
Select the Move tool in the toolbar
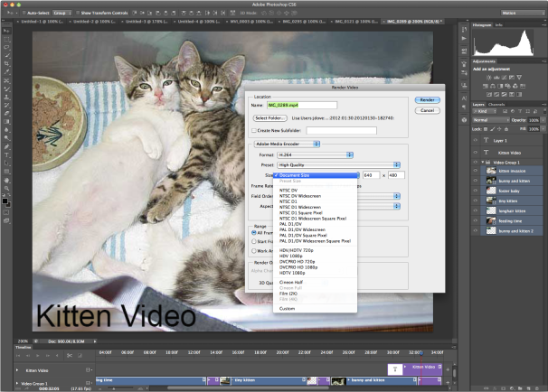[7, 31]
